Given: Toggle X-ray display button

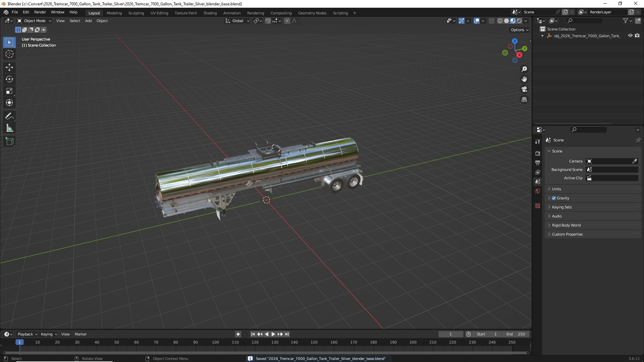Looking at the screenshot, I should (491, 21).
